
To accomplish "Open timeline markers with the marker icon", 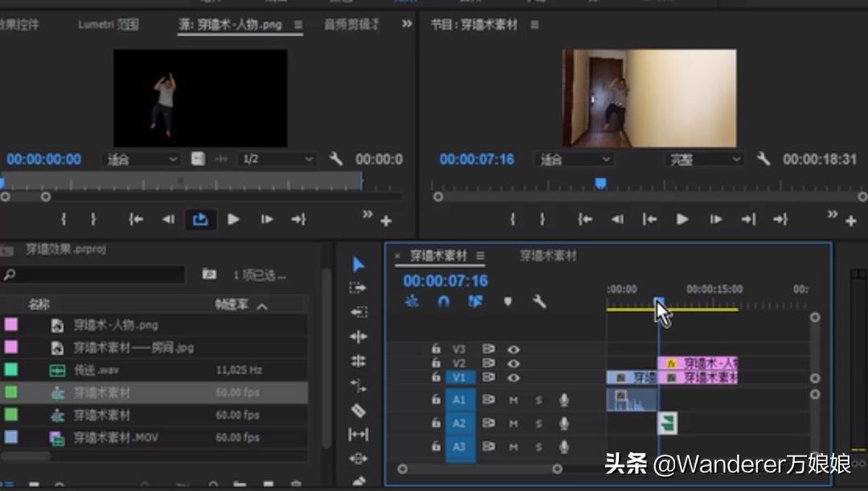I will [x=506, y=300].
